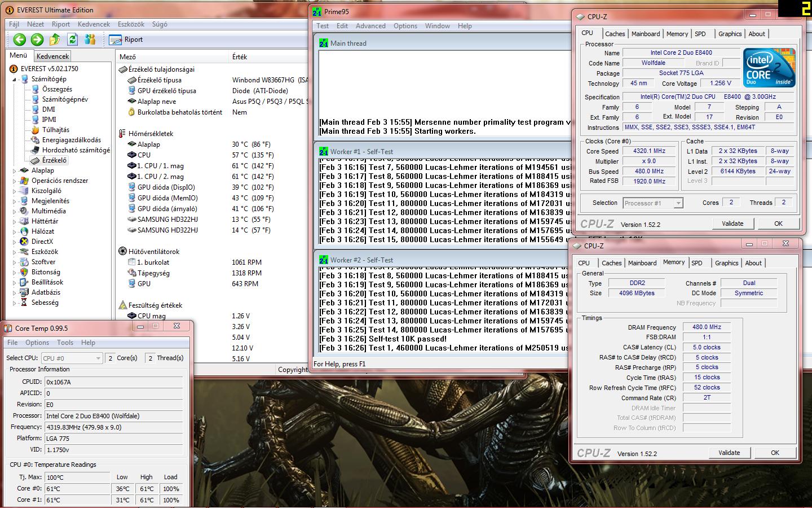Switch to the Caches tab in top CPU-Z window
Screen dimensions: 812x508
point(615,34)
